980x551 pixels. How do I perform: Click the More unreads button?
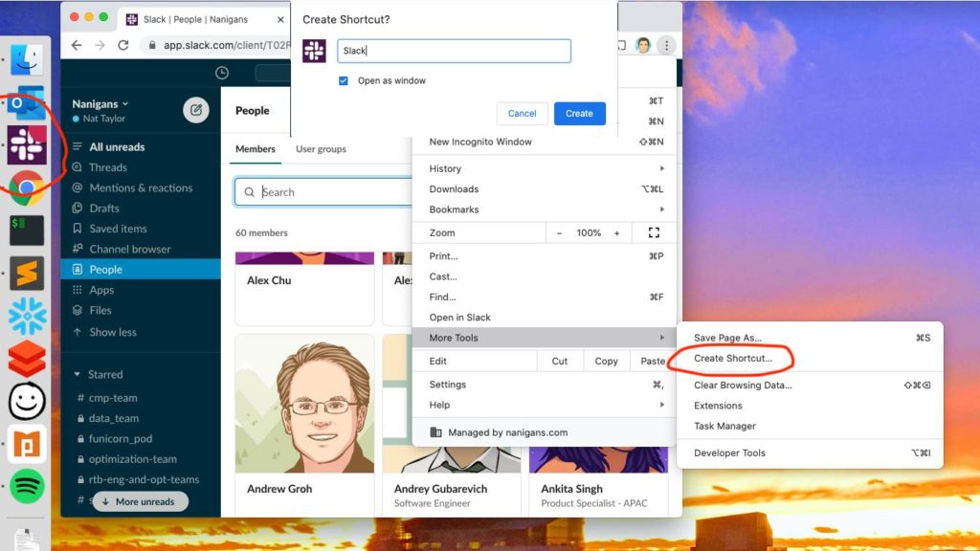(140, 501)
